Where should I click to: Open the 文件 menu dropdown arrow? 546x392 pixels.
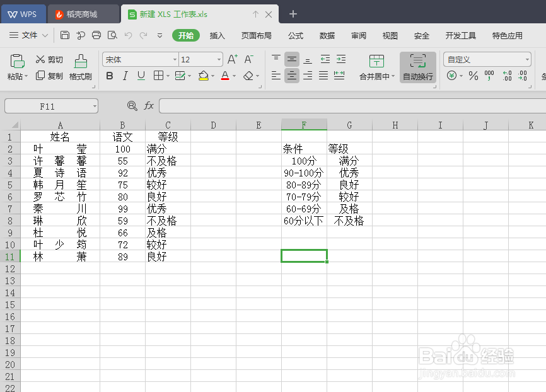(x=45, y=35)
